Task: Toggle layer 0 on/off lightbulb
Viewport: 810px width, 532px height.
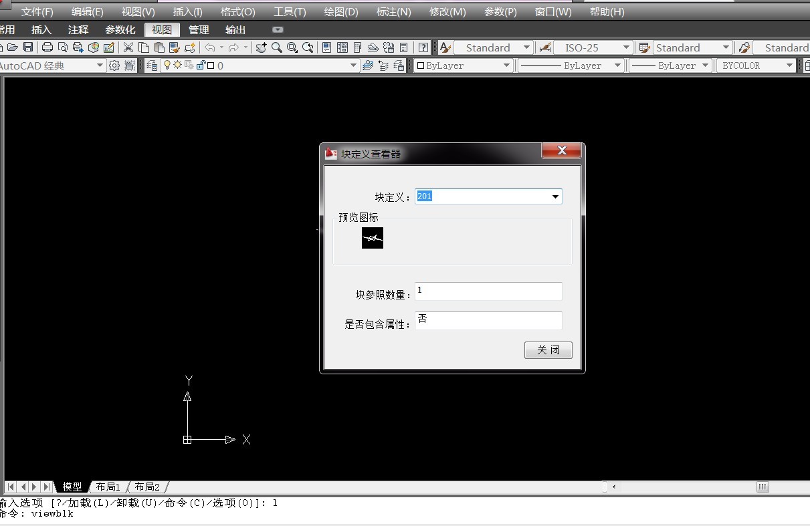Action: [x=167, y=65]
